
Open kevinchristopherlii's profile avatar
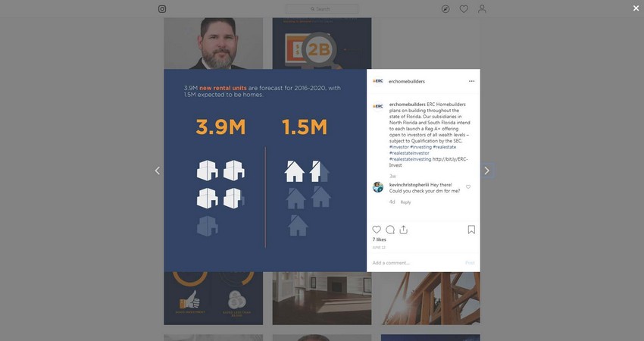(x=378, y=187)
